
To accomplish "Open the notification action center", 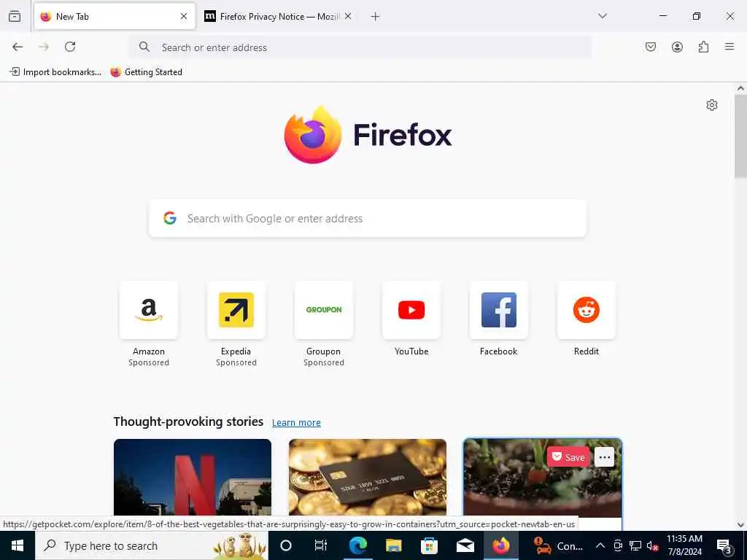I will (x=724, y=546).
